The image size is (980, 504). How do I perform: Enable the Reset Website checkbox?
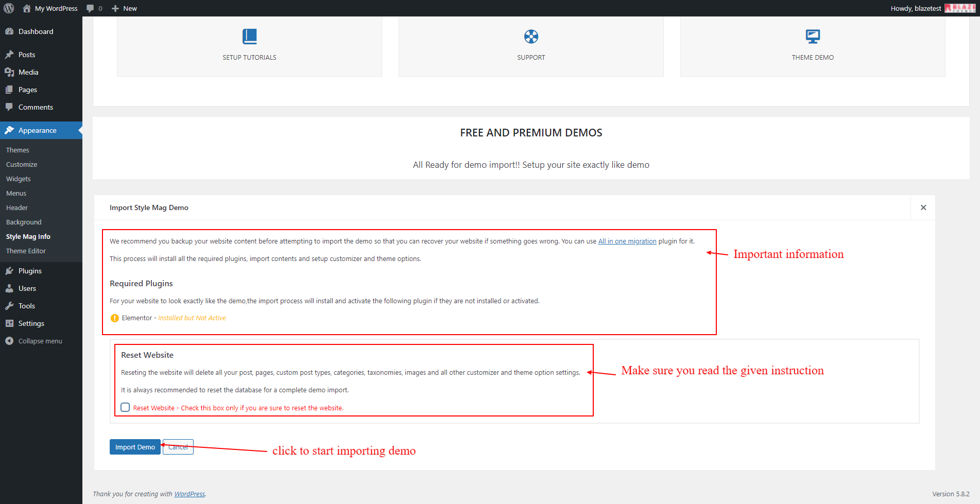(x=125, y=407)
